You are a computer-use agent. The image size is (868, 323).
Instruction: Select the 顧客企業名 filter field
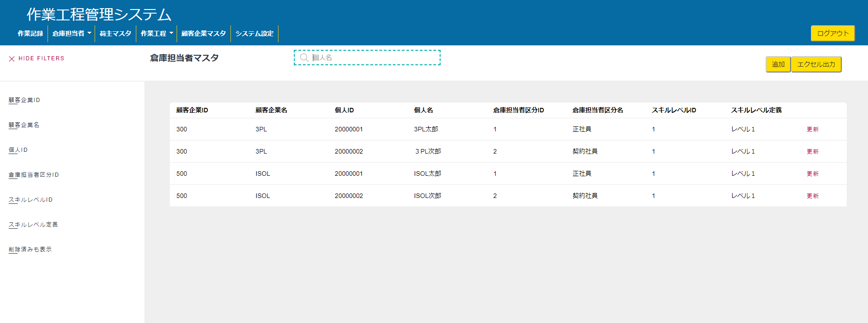(24, 125)
